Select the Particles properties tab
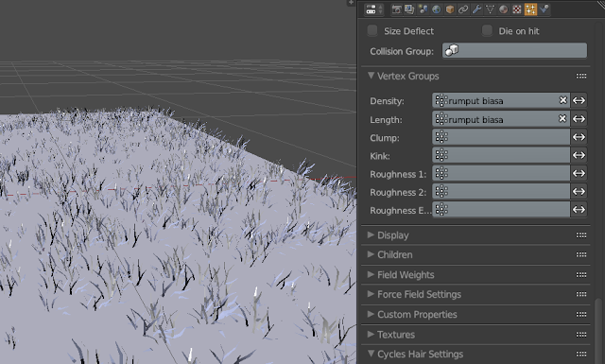 [x=530, y=9]
